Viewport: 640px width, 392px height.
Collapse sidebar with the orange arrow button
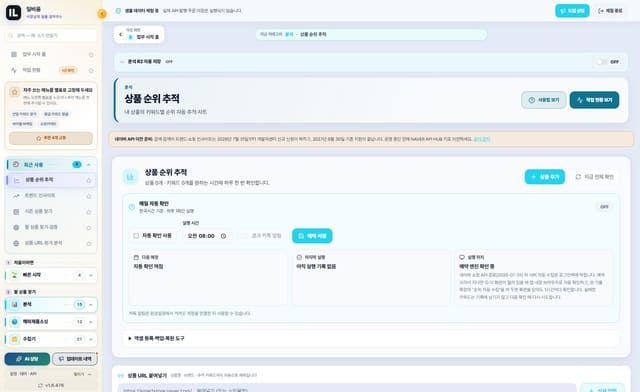[102, 14]
